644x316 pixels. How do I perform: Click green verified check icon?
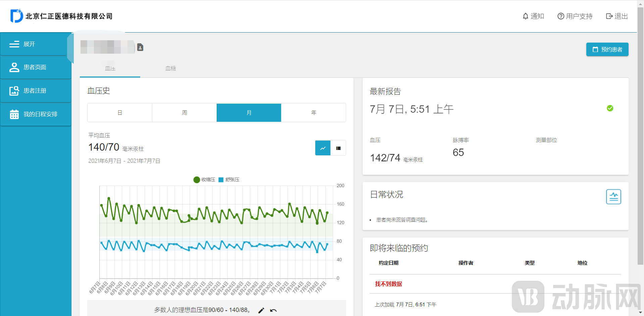tap(610, 108)
